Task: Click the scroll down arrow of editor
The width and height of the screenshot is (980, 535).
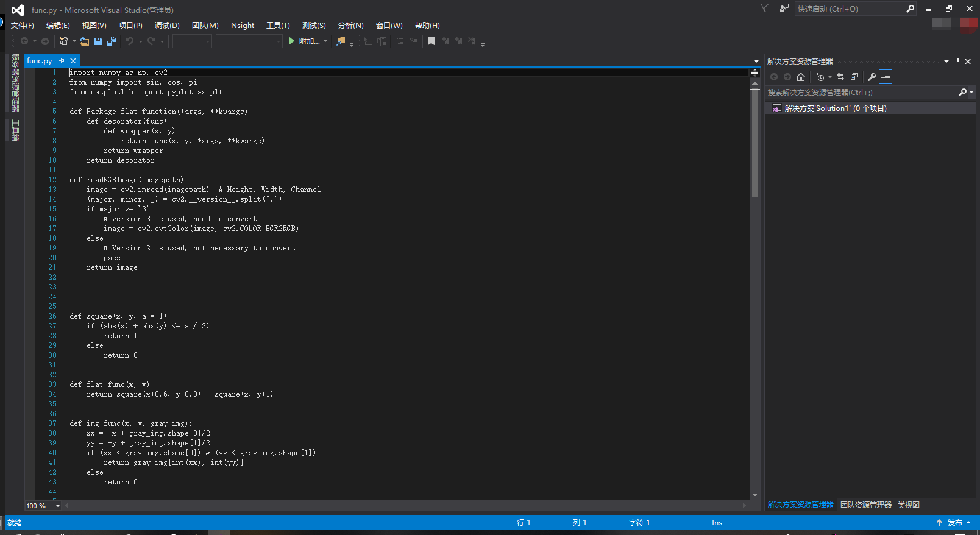Action: pos(755,495)
